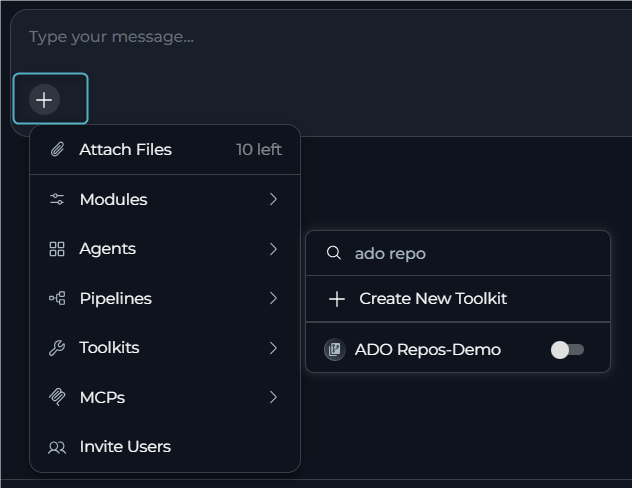
Task: Select the ADO Repos-Demo toolkit name
Action: tap(428, 350)
